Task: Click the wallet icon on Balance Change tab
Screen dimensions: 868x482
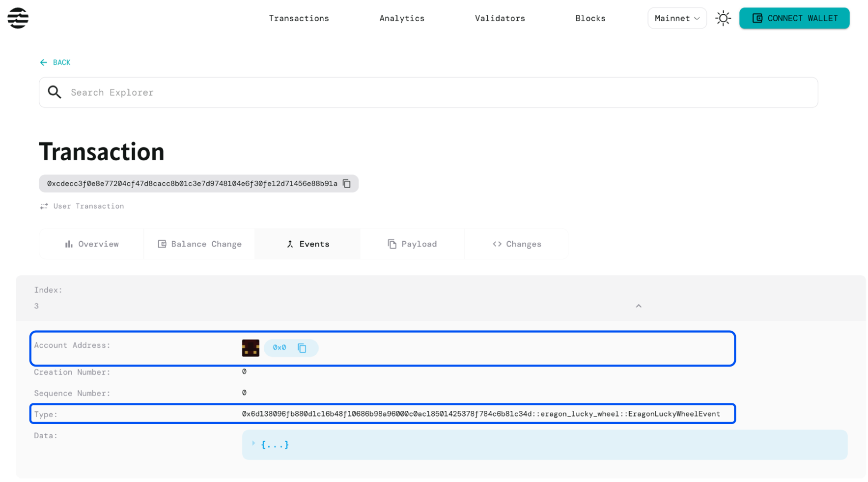Action: click(162, 244)
